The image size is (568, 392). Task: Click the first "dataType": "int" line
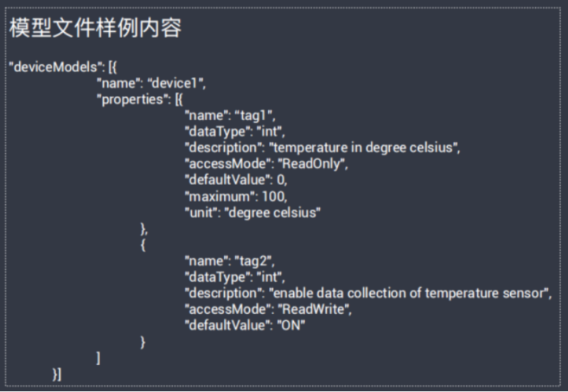click(235, 132)
